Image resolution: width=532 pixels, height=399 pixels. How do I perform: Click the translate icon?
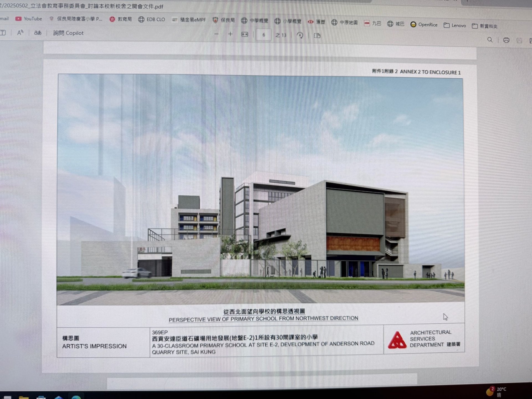(38, 33)
